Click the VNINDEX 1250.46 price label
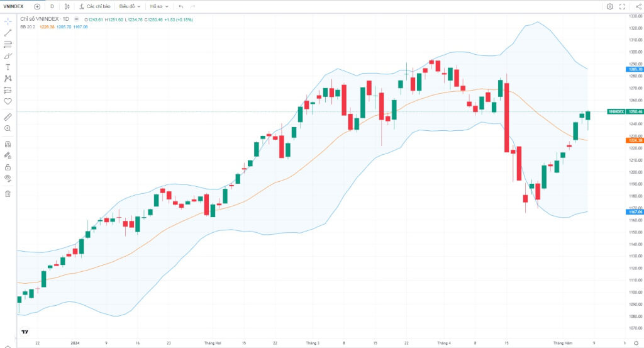The width and height of the screenshot is (644, 348). (x=625, y=112)
